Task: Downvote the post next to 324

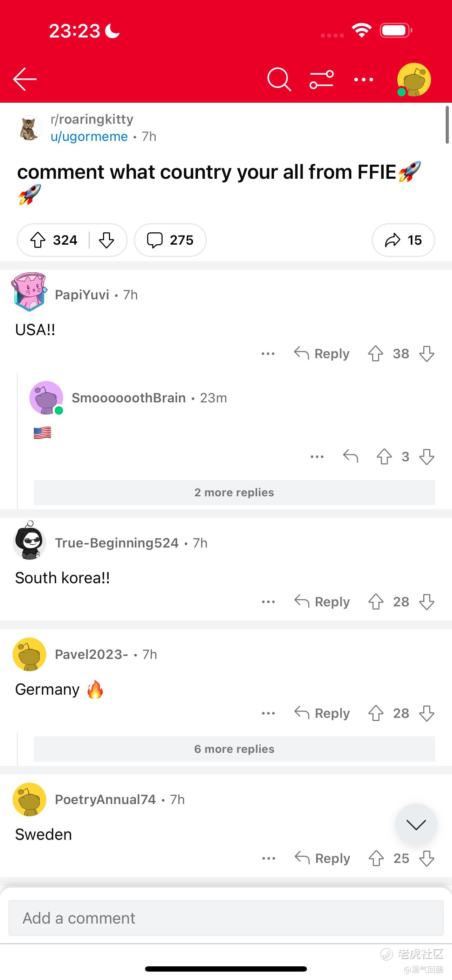Action: [107, 240]
